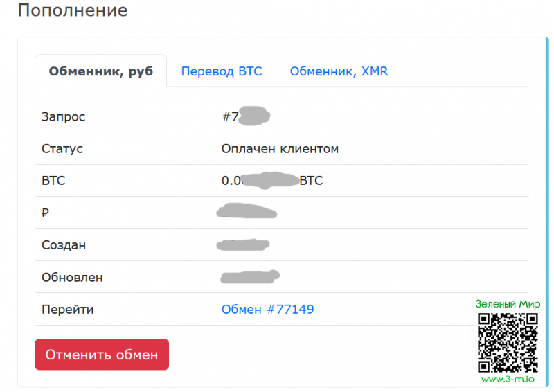Viewport: 554px width, 392px height.
Task: Select the Обменник, руб tab
Action: (x=100, y=71)
